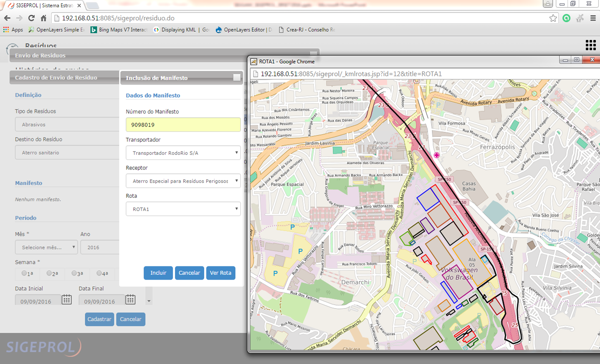Open the Displaying KML bookmark
The width and height of the screenshot is (600, 364).
(x=181, y=30)
